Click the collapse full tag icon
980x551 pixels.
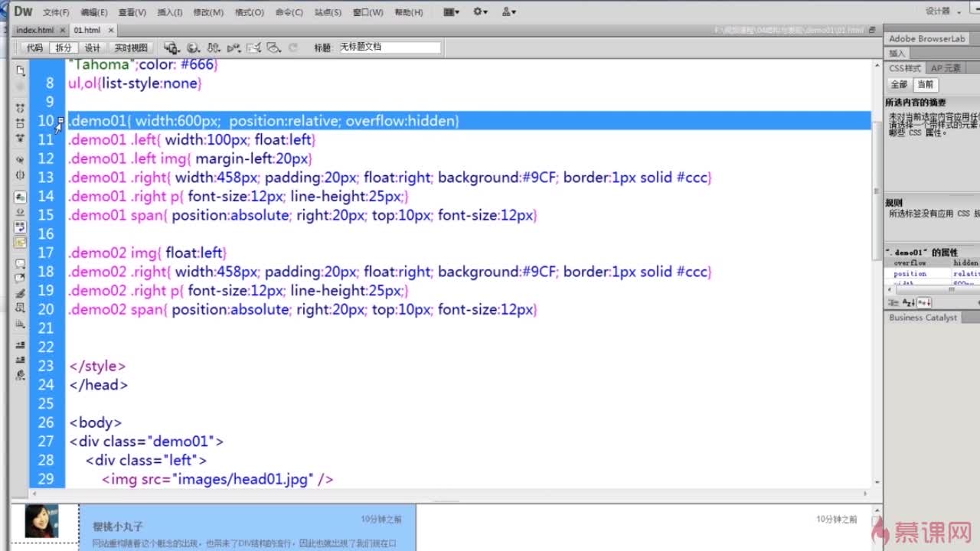[x=21, y=105]
